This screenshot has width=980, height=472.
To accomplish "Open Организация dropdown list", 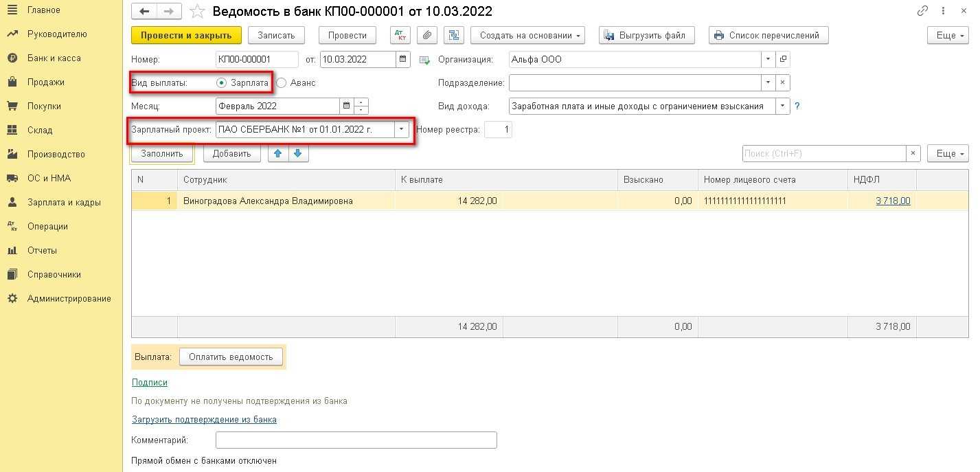I will click(768, 60).
